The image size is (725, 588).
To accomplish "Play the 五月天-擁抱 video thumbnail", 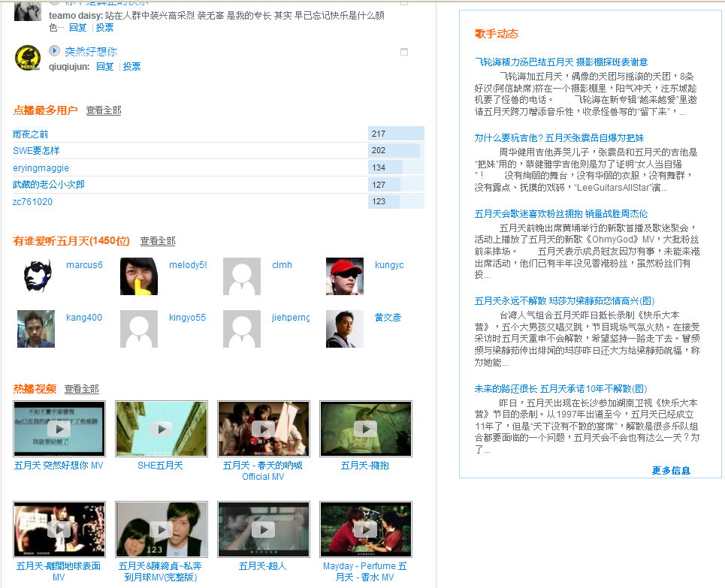I will tap(366, 429).
